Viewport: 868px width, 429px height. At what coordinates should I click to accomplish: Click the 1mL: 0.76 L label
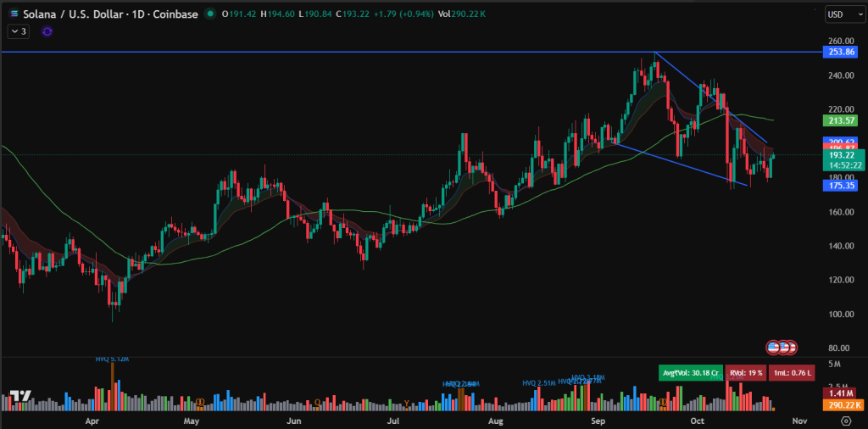tap(792, 373)
